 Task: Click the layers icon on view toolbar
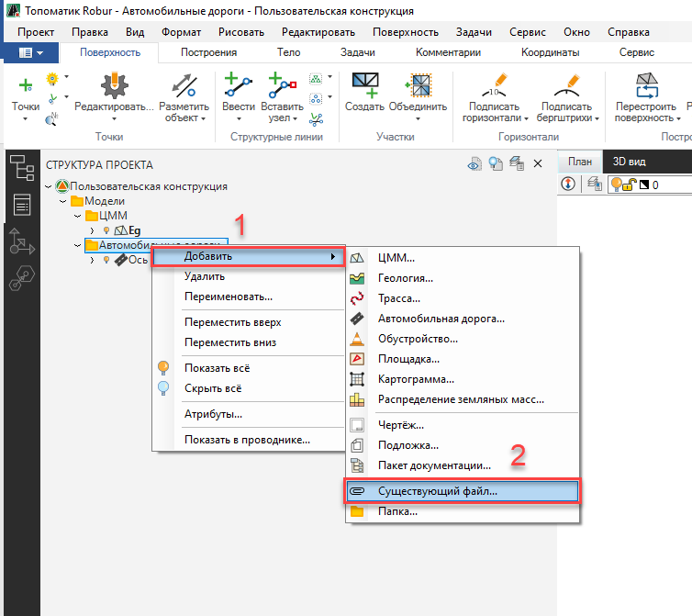(594, 184)
